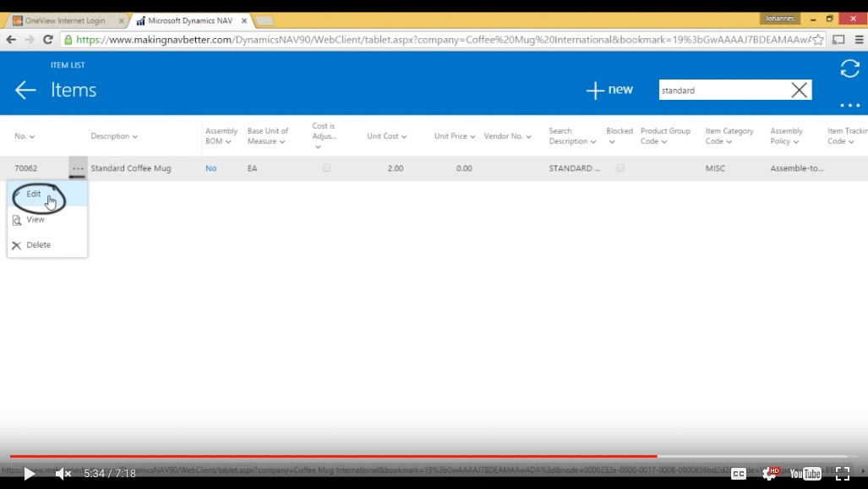Close the Microsoft Dynamics NAV tab
Screen dimensions: 868x489
pos(244,21)
